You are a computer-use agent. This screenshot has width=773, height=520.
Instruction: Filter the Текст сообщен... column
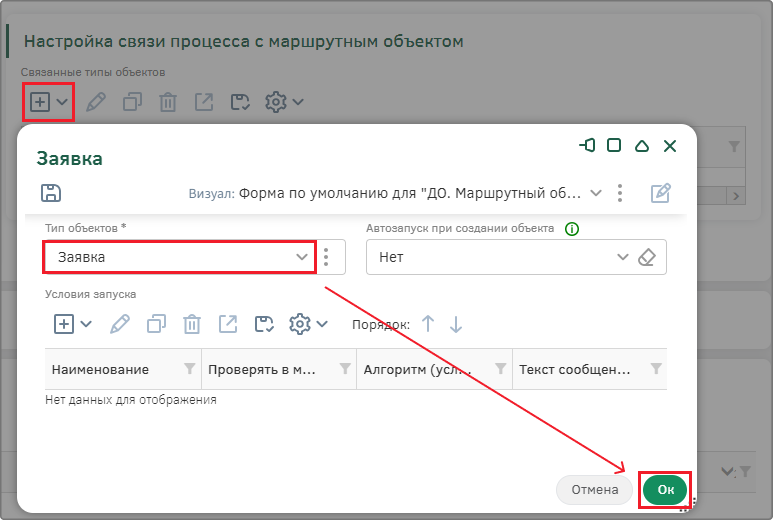click(x=656, y=369)
